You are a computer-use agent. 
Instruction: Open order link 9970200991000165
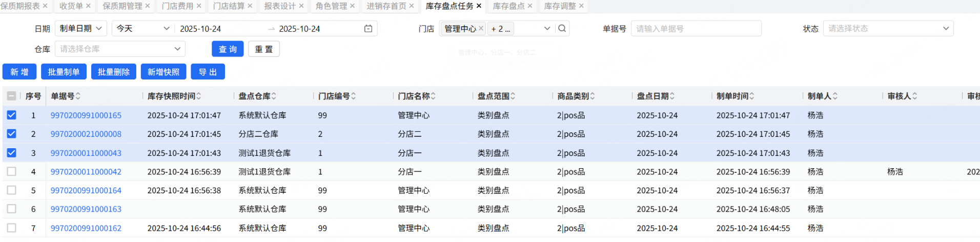[x=86, y=115]
